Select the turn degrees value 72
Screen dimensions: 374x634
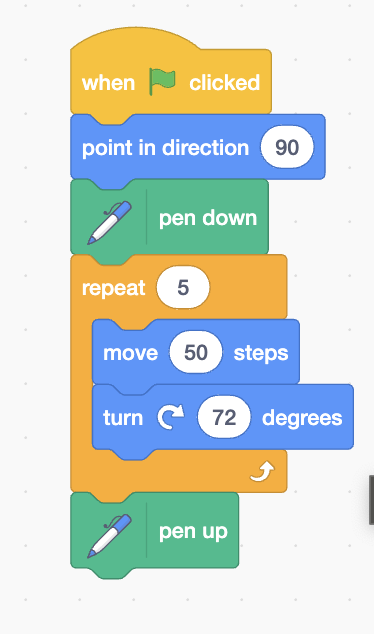224,417
